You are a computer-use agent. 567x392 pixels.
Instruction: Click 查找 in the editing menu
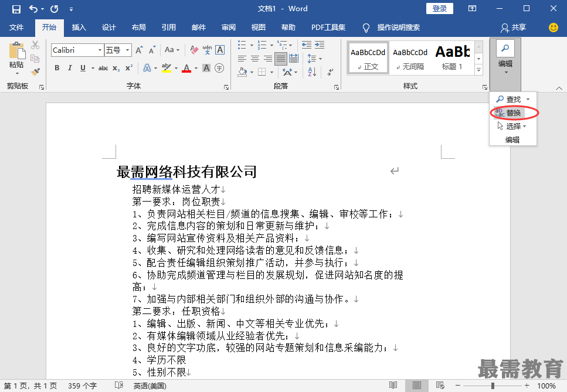[509, 100]
